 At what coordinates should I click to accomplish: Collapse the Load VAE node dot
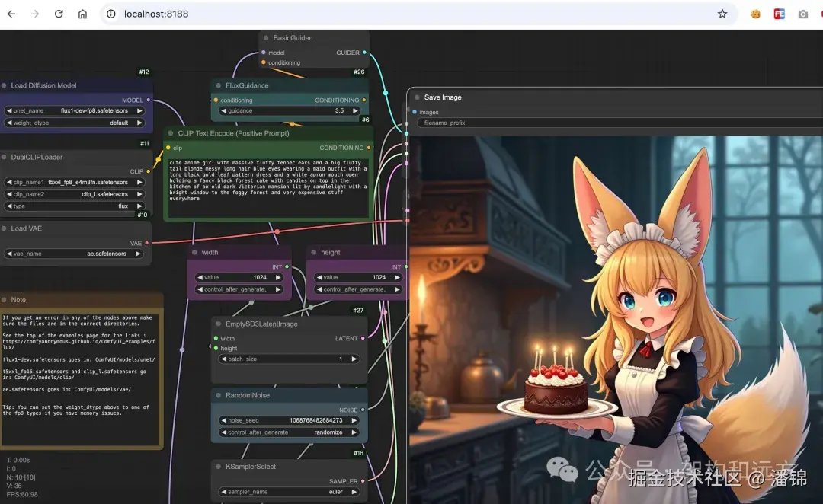(x=5, y=228)
